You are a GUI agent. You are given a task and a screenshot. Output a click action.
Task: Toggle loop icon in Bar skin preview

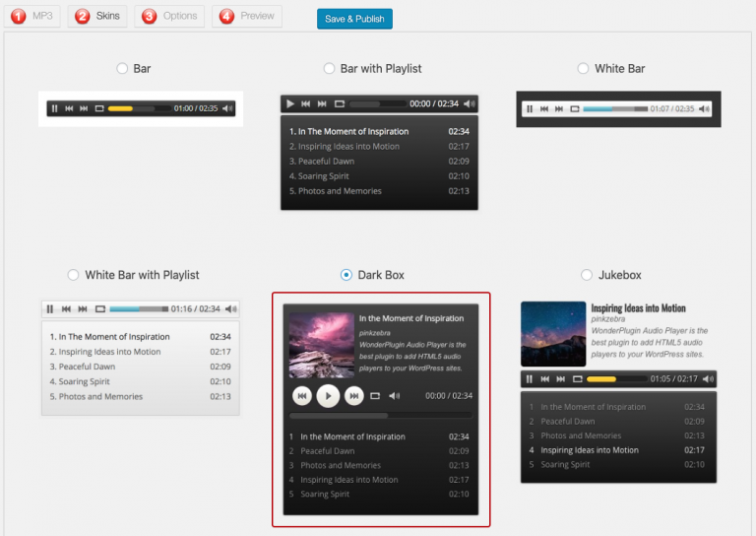click(99, 108)
